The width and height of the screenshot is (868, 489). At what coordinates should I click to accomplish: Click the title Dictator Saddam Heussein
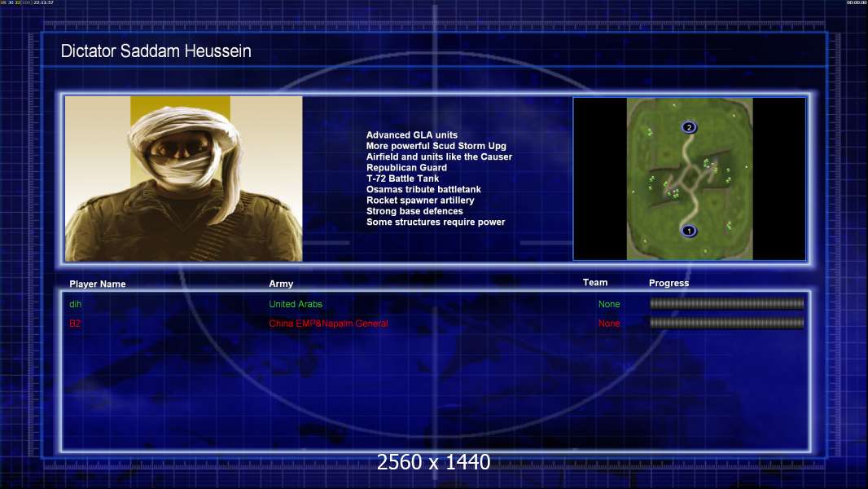(156, 51)
